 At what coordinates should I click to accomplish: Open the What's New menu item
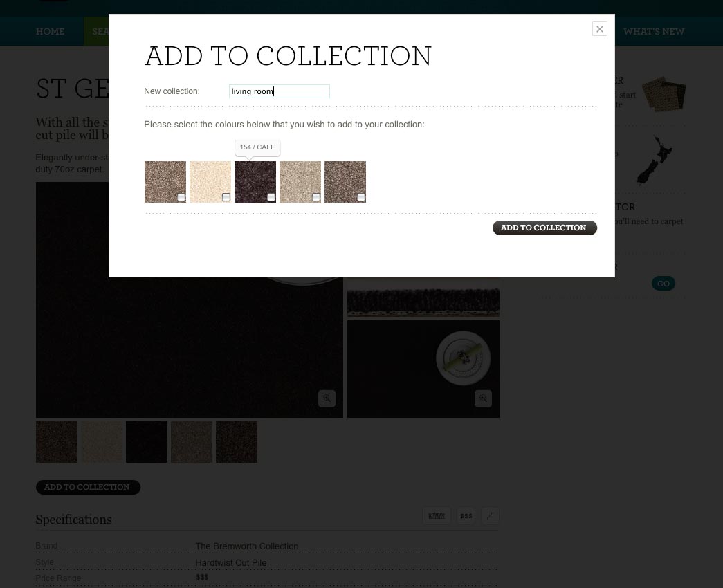coord(654,31)
